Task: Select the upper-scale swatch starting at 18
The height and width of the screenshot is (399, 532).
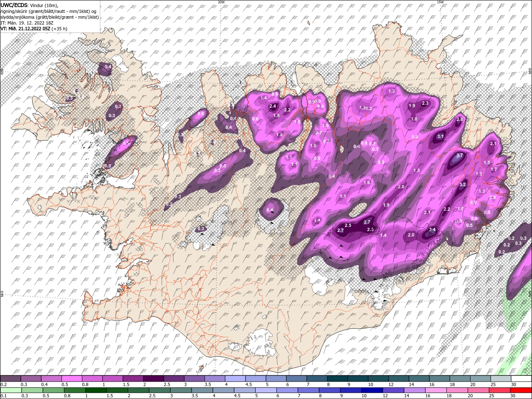Action: click(x=460, y=379)
